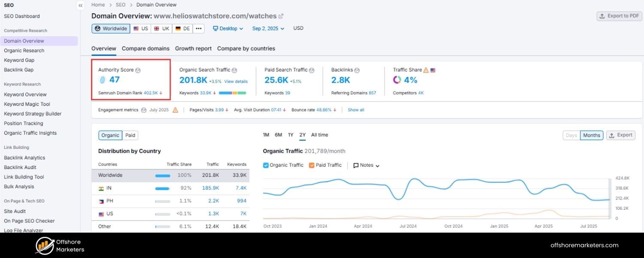Viewport: 644px width, 258px height.
Task: Open the Desktop device dropdown
Action: tap(228, 28)
